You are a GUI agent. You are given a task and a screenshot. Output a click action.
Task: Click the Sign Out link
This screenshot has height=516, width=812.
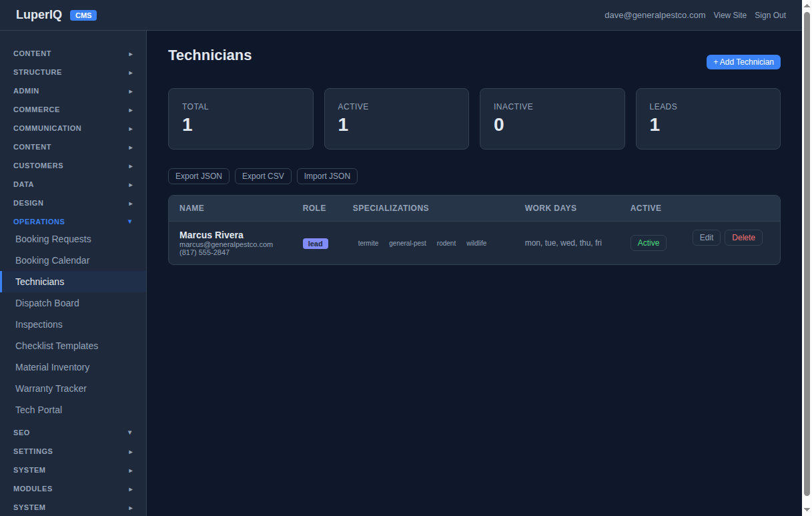coord(770,15)
